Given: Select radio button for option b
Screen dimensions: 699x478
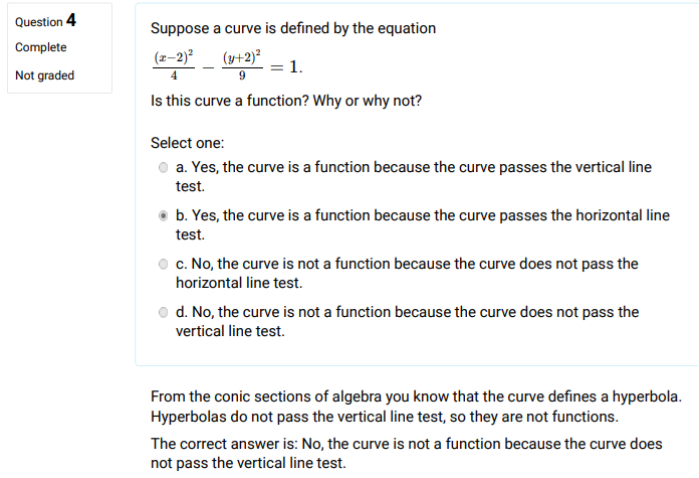Looking at the screenshot, I should [x=163, y=216].
